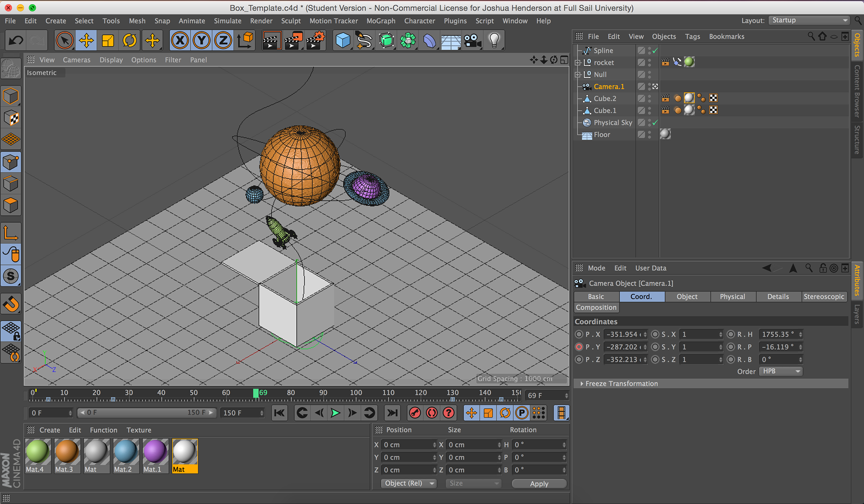Toggle Snap in left palette

11,276
